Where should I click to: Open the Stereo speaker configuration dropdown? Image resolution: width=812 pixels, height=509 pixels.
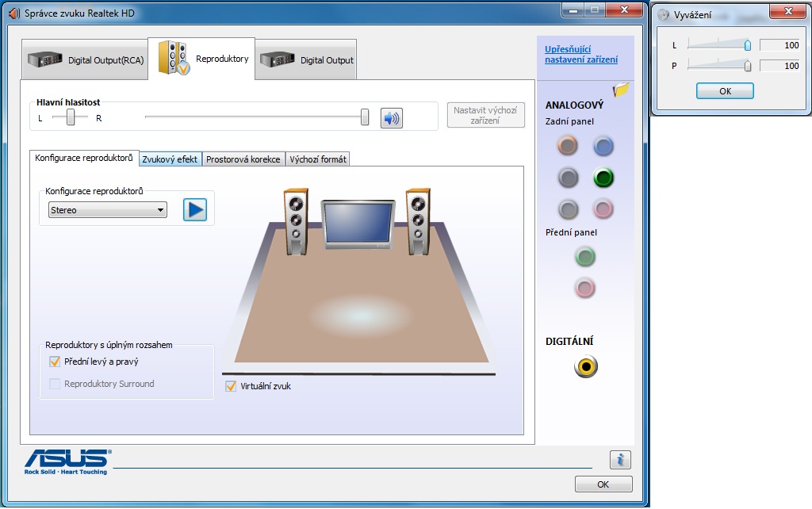pos(108,210)
